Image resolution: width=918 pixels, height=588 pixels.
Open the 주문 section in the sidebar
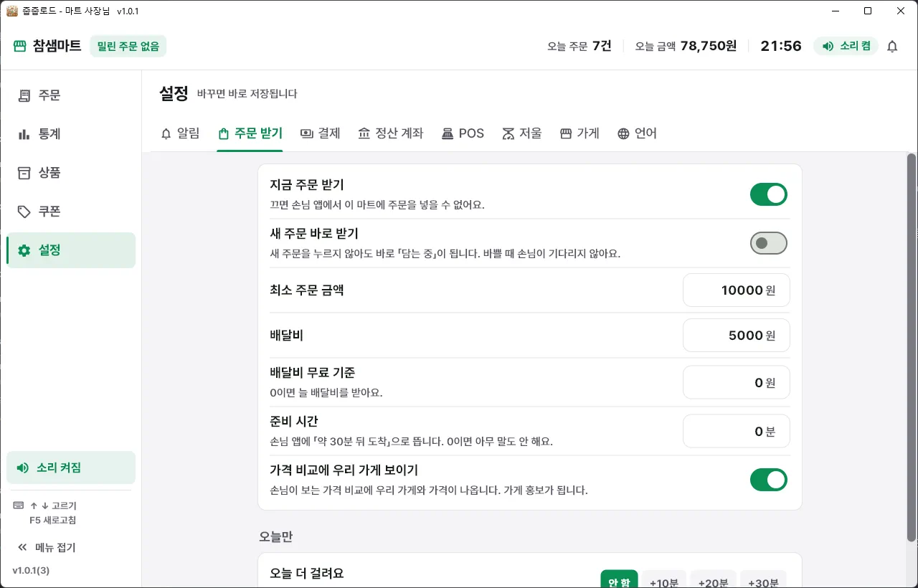click(70, 95)
